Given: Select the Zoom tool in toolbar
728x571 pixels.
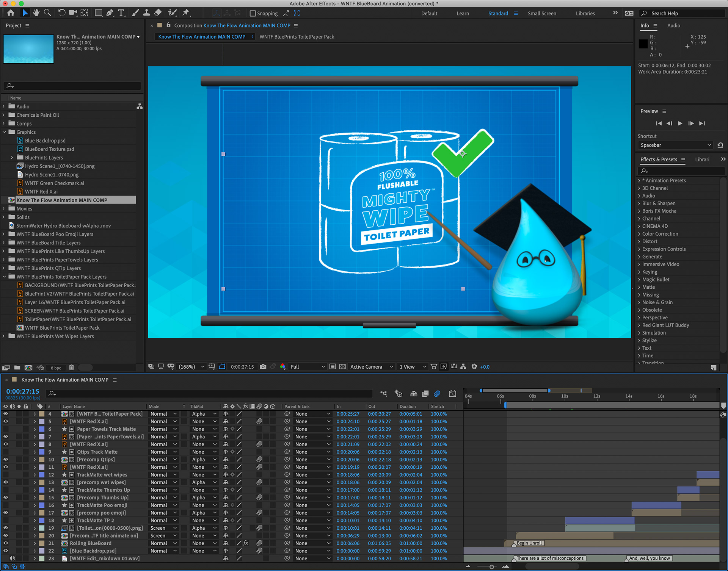Looking at the screenshot, I should 47,13.
